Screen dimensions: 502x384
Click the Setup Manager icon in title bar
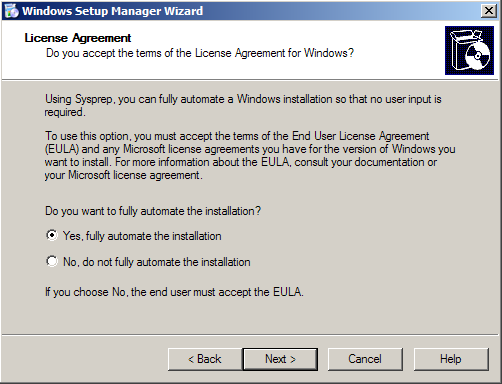(11, 11)
